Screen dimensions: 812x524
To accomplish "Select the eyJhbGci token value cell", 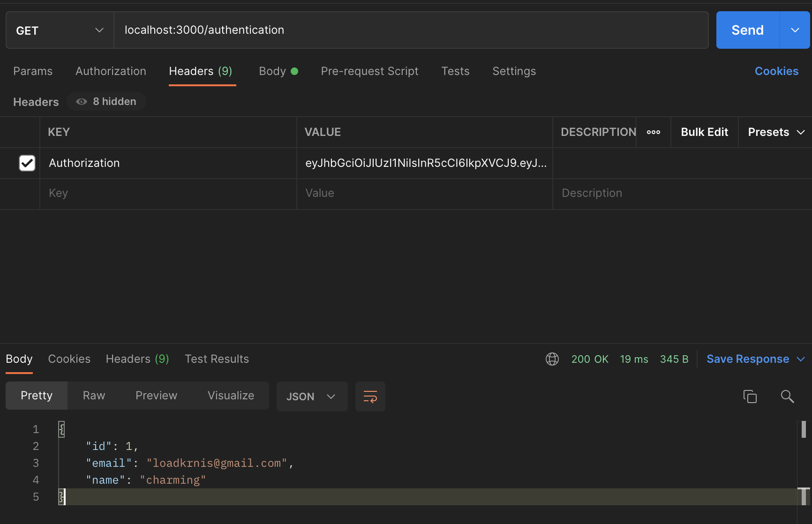I will coord(425,163).
